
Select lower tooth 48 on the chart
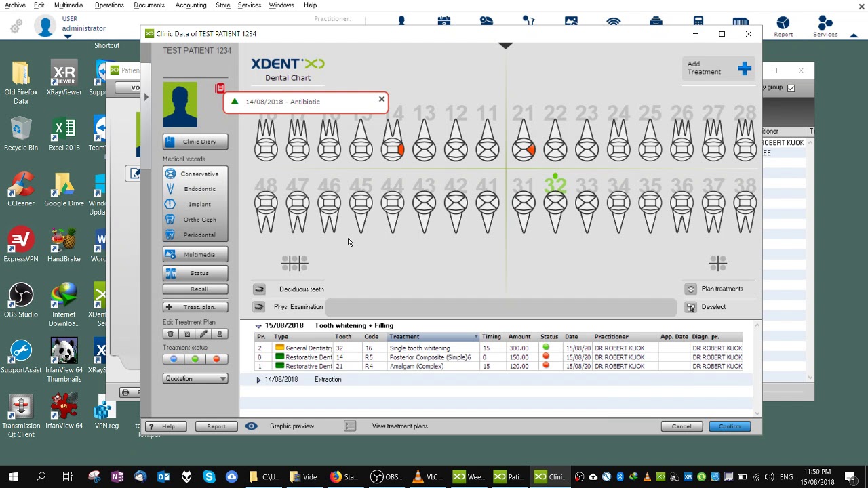[266, 213]
